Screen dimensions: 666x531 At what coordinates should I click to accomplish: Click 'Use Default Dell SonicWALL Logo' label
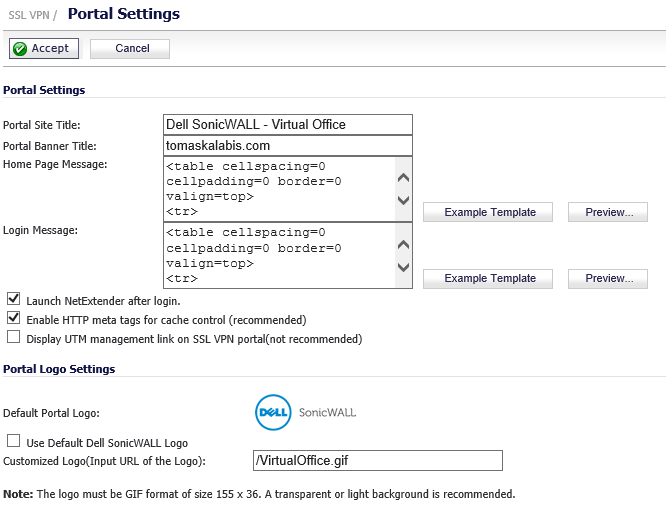[107, 443]
